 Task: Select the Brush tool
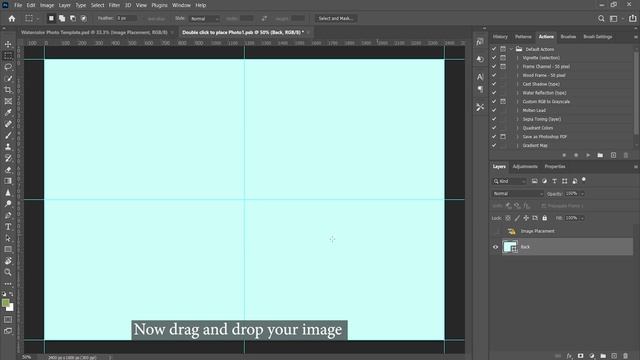click(x=8, y=135)
